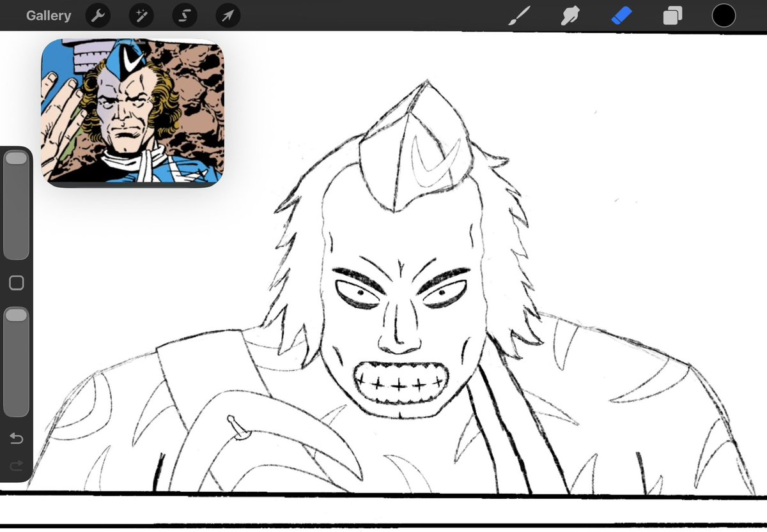The image size is (767, 532).
Task: Adjust the brush opacity slider
Action: tap(17, 361)
